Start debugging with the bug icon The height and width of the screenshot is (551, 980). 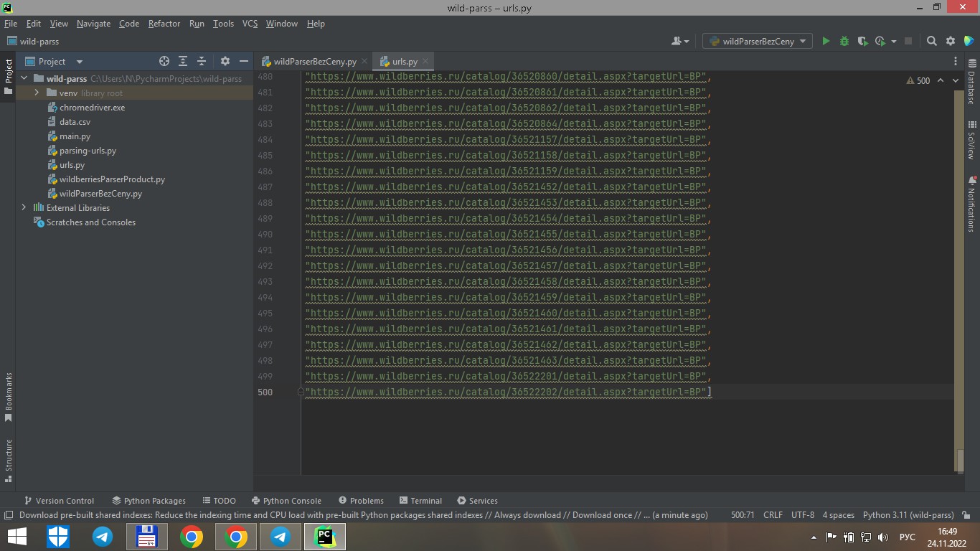point(844,42)
